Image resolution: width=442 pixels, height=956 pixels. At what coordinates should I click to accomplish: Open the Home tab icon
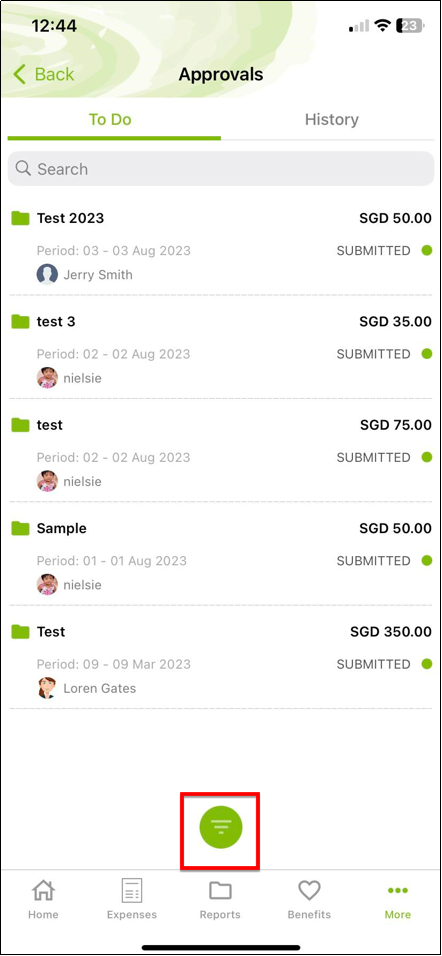pos(43,891)
